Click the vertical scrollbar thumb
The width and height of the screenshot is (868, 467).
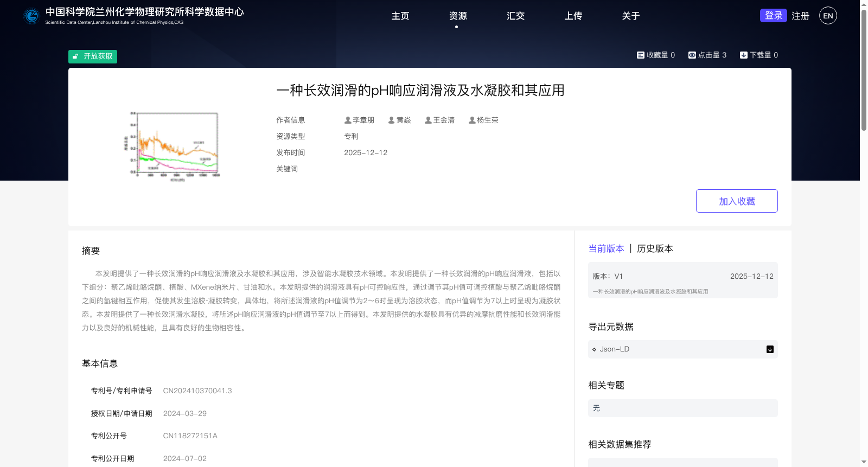(864, 69)
